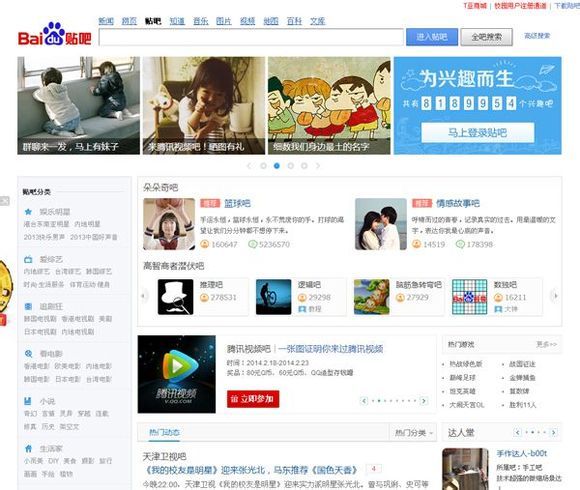Close the floating side panel on left edge
This screenshot has width=580, height=490.
pos(4,201)
